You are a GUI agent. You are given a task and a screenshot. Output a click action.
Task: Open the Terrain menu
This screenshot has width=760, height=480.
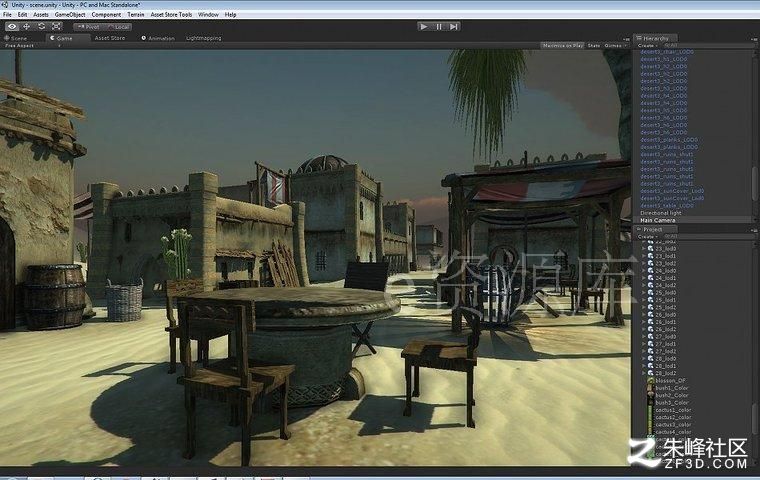tap(136, 15)
